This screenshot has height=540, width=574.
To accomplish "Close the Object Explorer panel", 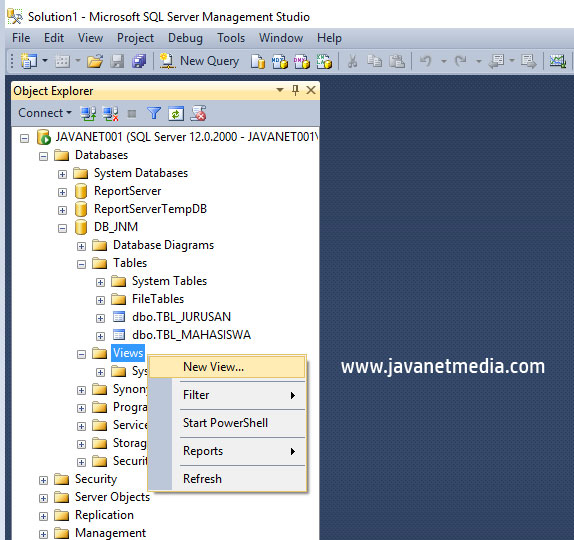I will pos(311,90).
